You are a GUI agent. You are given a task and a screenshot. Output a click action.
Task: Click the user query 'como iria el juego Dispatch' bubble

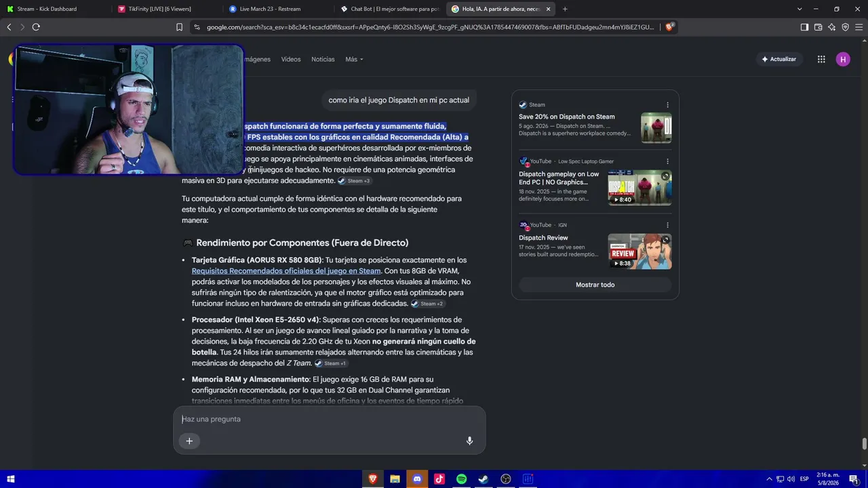399,100
